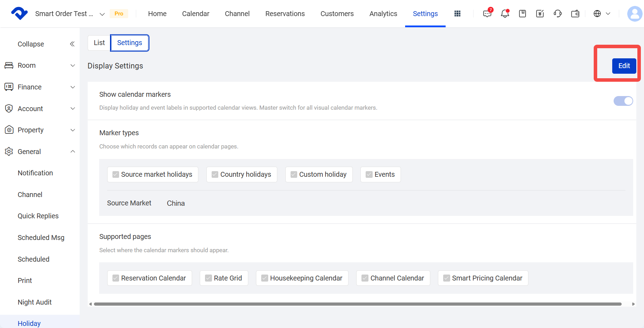644x328 pixels.
Task: Open Holiday in sidebar
Action: [29, 323]
